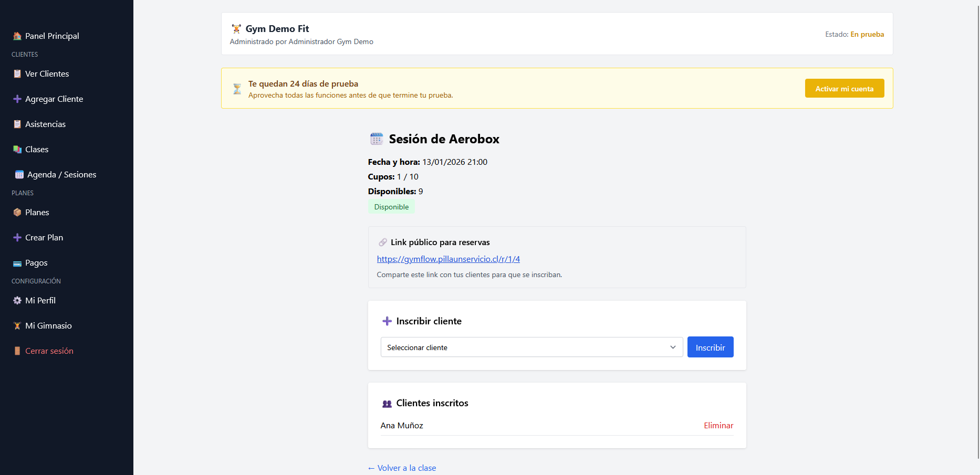Follow the Volver a la clase link
Image resolution: width=980 pixels, height=475 pixels.
coord(402,468)
